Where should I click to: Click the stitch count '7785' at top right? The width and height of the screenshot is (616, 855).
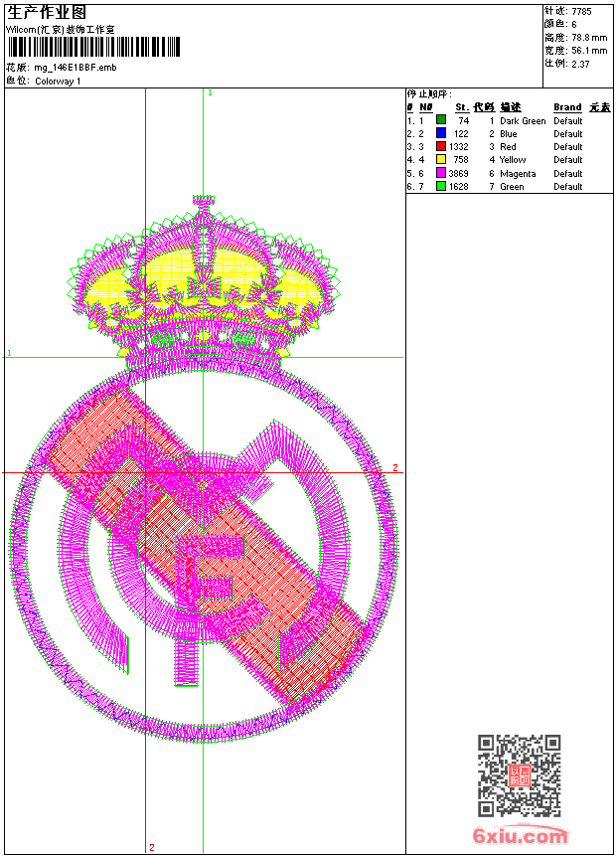pos(581,11)
